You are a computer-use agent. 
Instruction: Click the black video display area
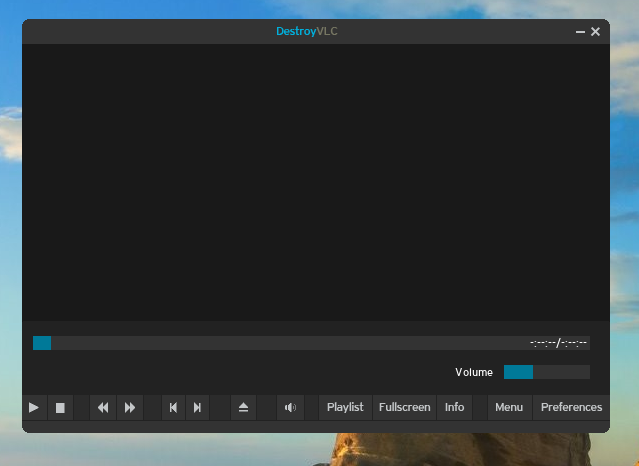(316, 182)
